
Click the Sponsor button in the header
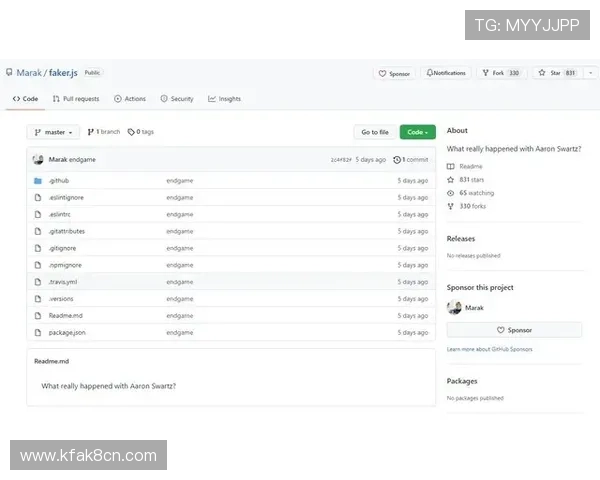394,73
